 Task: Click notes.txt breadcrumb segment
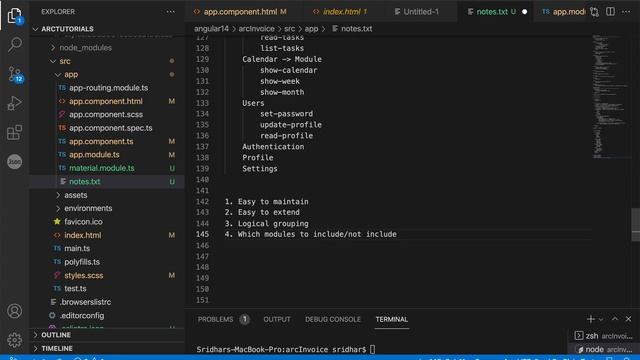[352, 29]
